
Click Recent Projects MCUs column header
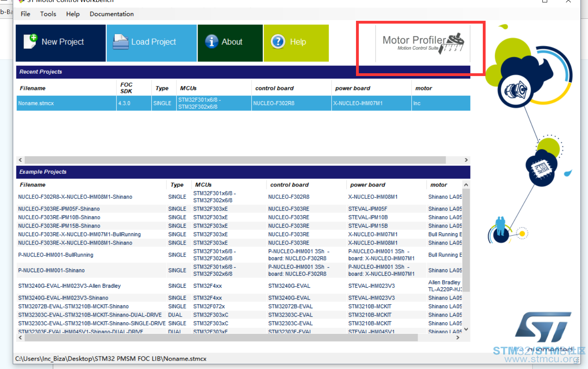click(188, 88)
